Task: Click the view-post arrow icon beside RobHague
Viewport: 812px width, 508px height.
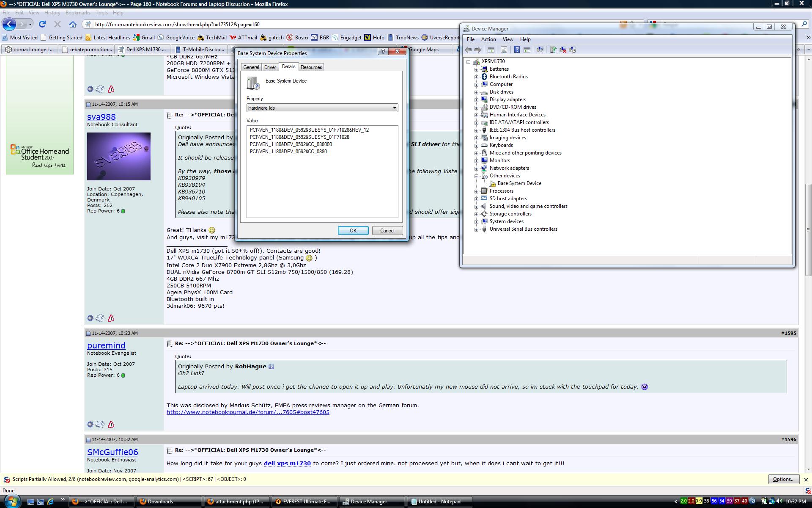Action: (x=271, y=367)
